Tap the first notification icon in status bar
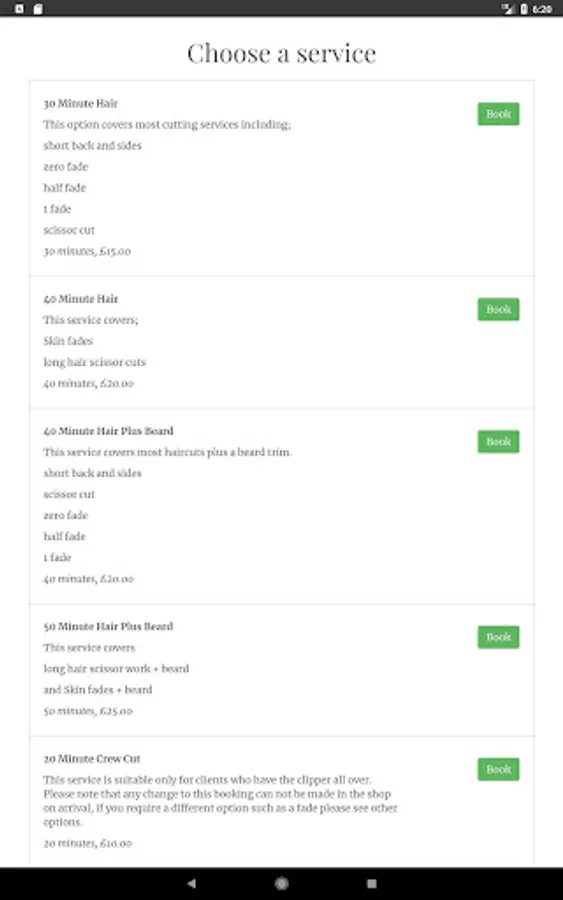The height and width of the screenshot is (900, 563). pyautogui.click(x=20, y=9)
